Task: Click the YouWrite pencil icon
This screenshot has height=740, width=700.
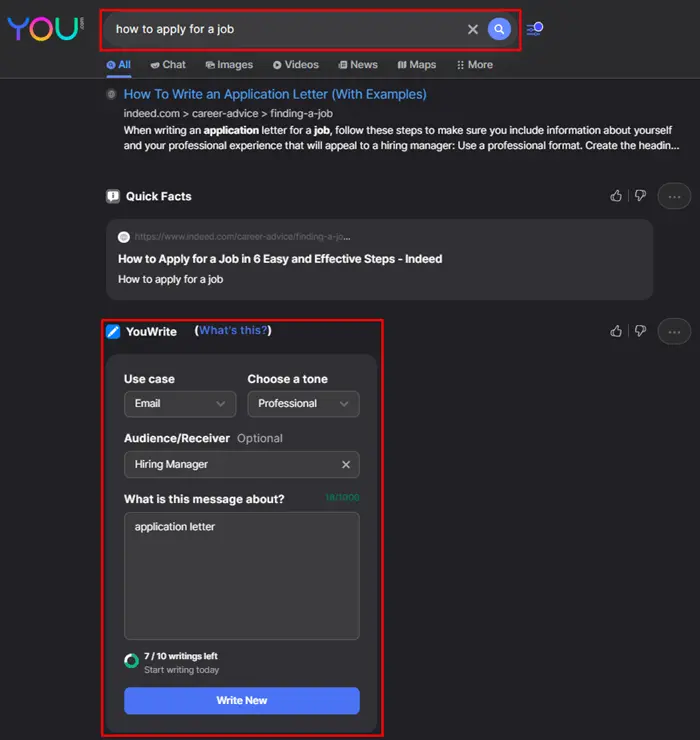Action: pos(113,332)
